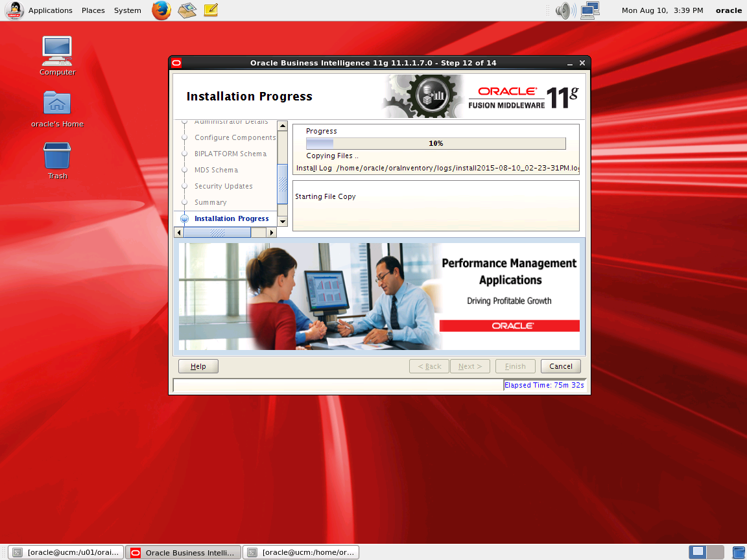The height and width of the screenshot is (560, 747).
Task: Select the Security Updates step
Action: (224, 186)
